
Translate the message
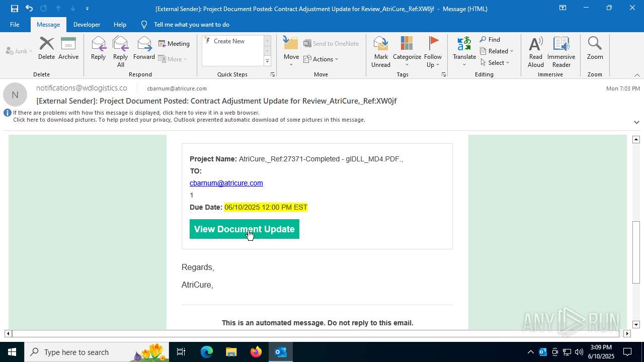pyautogui.click(x=464, y=52)
